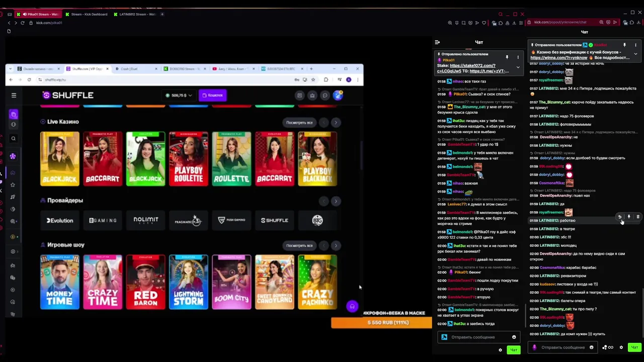Click the Shuffle sidebar favorites star icon

point(14,185)
